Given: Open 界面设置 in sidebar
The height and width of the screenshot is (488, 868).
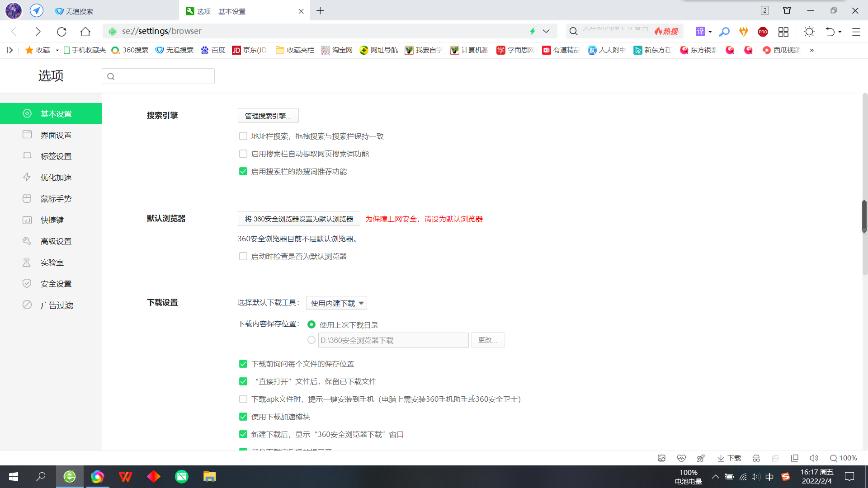Looking at the screenshot, I should point(51,135).
